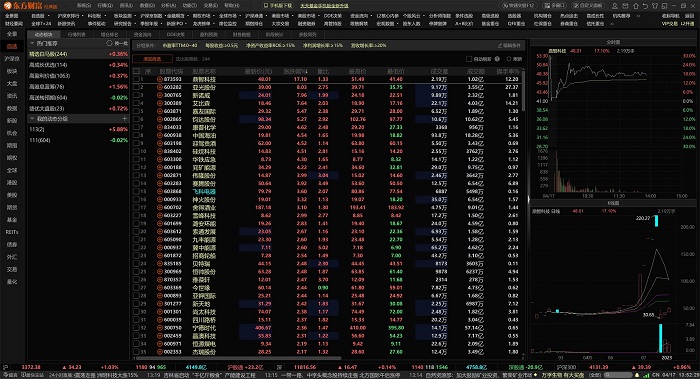Click the user account icon in title bar
700x379 pixels.
coord(615,6)
